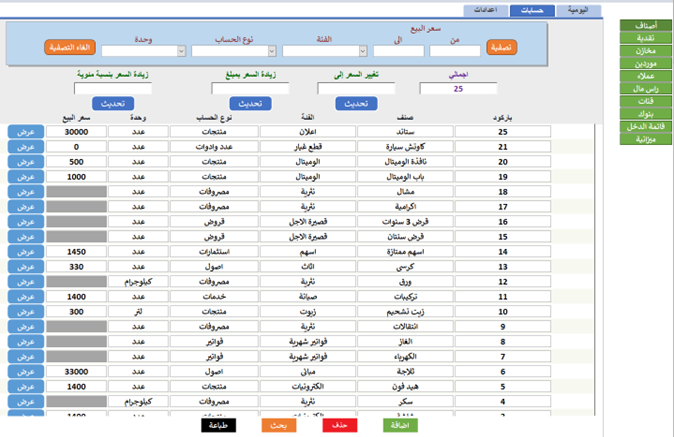
Task: Select item cell اسهم ممتازة
Action: pyautogui.click(x=405, y=252)
